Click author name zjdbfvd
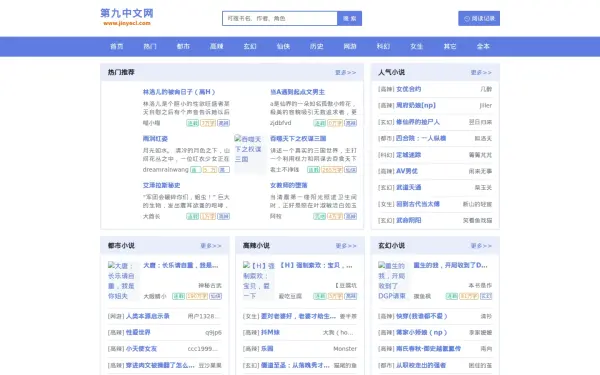600x375 pixels. click(280, 123)
